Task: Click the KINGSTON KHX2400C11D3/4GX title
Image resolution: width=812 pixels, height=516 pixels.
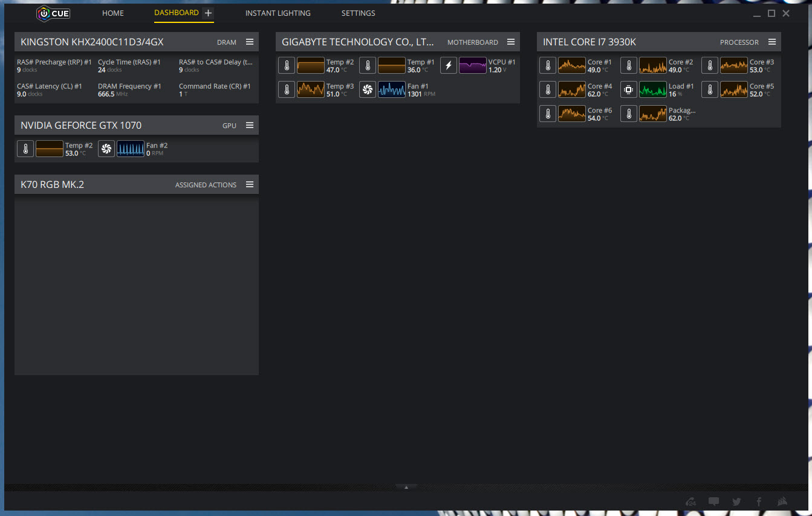Action: (x=92, y=42)
